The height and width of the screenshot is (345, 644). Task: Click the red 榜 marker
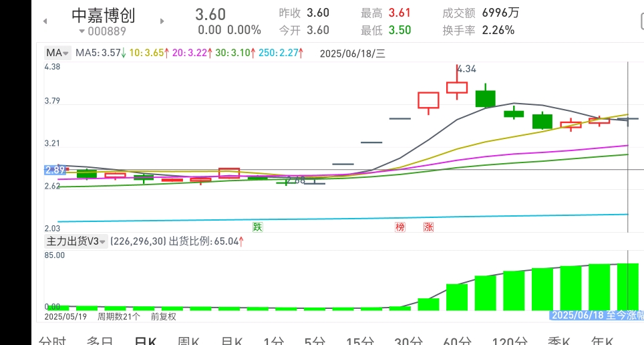[400, 227]
